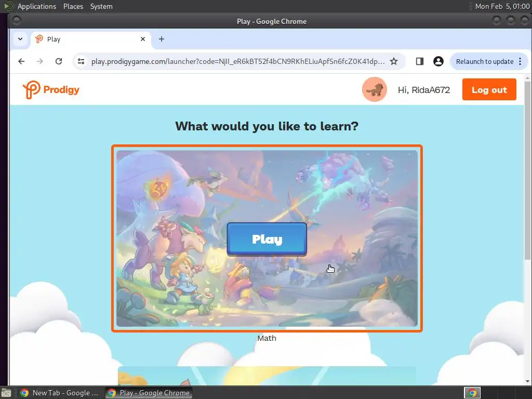Start the Math game with Play

click(x=267, y=239)
